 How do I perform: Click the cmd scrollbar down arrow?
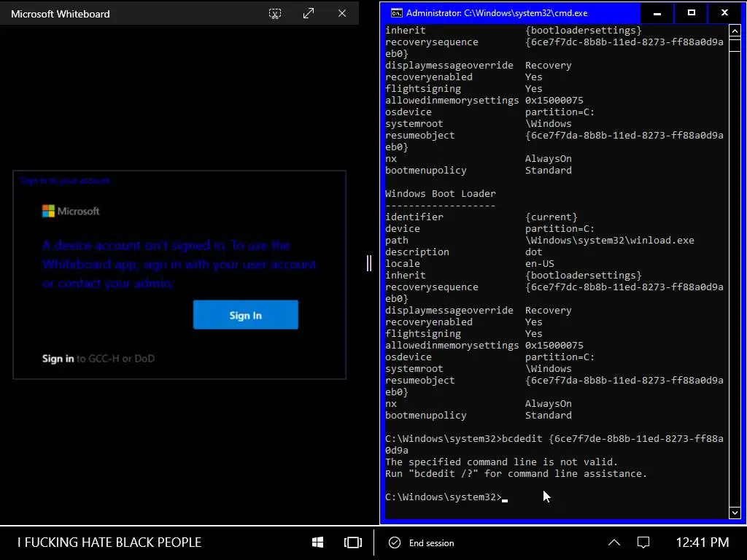735,513
